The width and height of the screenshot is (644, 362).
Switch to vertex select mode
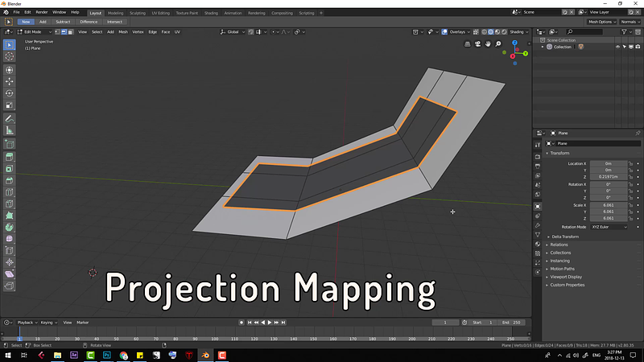tap(57, 32)
